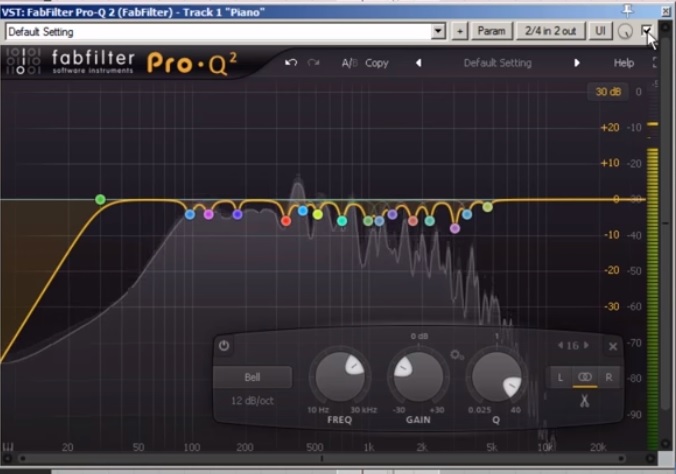The width and height of the screenshot is (676, 474).
Task: Click the wet/dry mix knob in host bar
Action: (626, 31)
